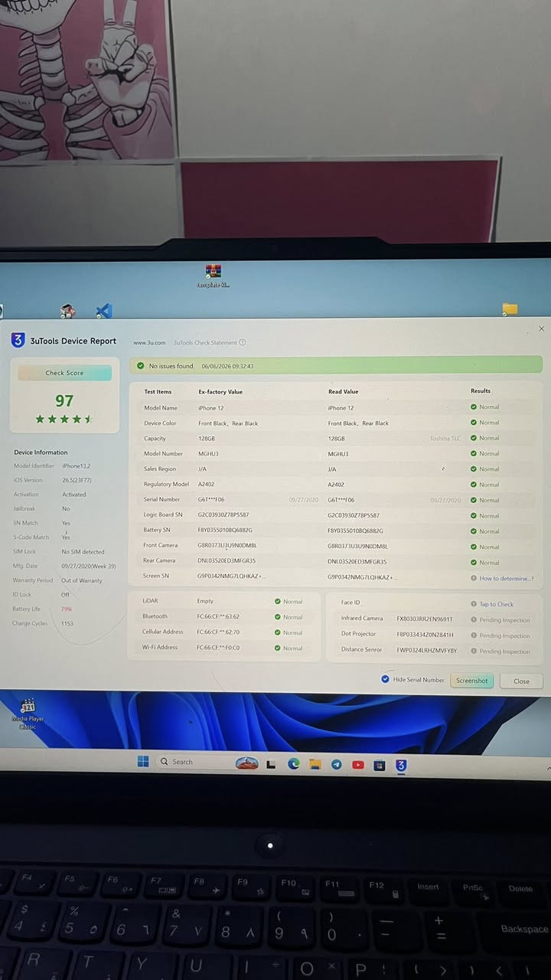The width and height of the screenshot is (551, 980).
Task: Click the Normal check icon for LiDAR row
Action: [278, 602]
